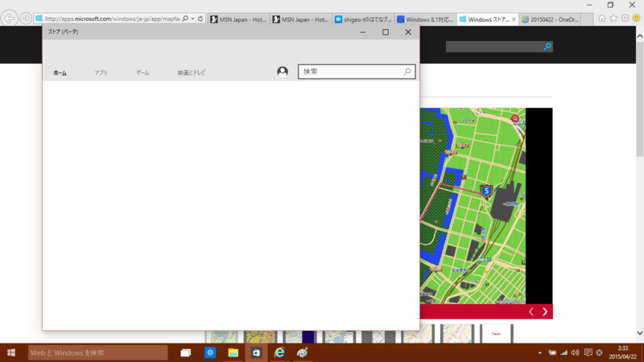This screenshot has width=644, height=362.
Task: Open the Action Center notifications icon
Action: click(588, 352)
